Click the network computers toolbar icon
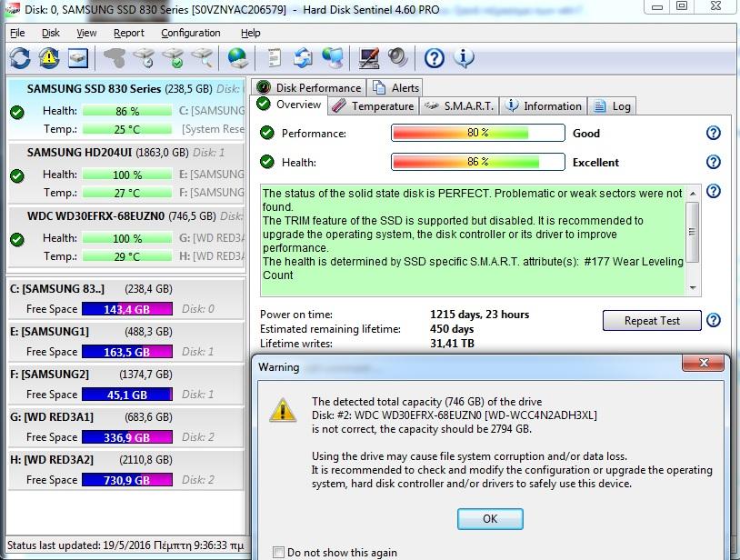This screenshot has height=560, width=740. click(x=333, y=58)
